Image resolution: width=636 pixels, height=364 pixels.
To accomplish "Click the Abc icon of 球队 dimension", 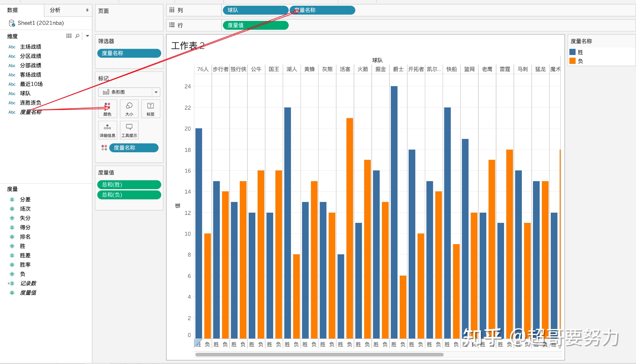I will [12, 93].
